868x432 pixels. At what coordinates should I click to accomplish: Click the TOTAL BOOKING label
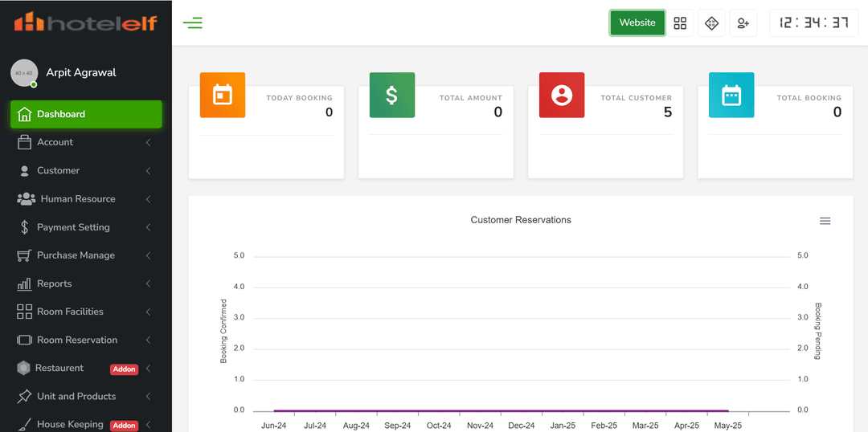tap(809, 98)
